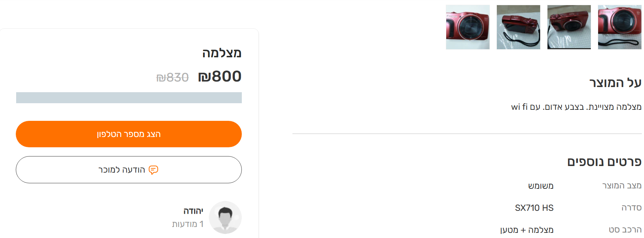Open the second camera thumbnail showing back screen
This screenshot has height=238, width=644.
point(518,27)
